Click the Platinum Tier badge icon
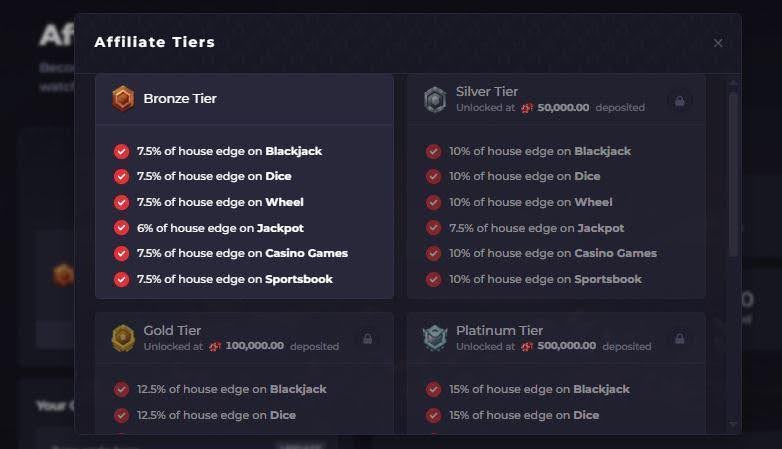This screenshot has height=449, width=782. pos(435,338)
